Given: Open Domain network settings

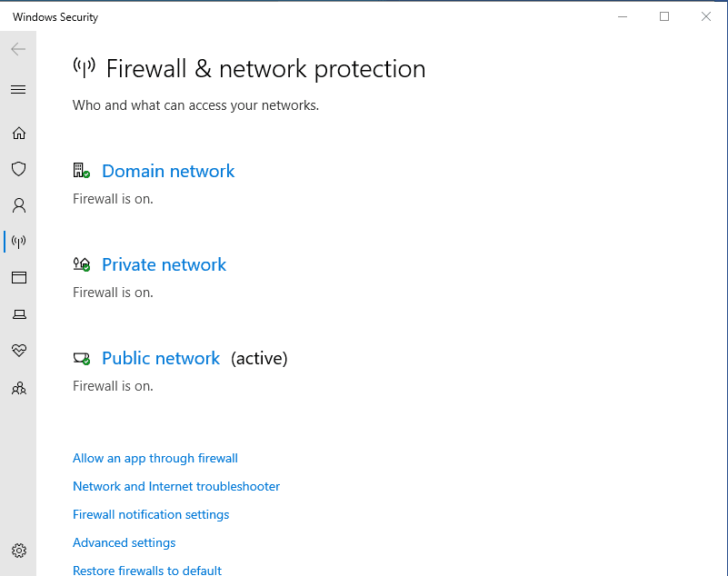Looking at the screenshot, I should 168,171.
